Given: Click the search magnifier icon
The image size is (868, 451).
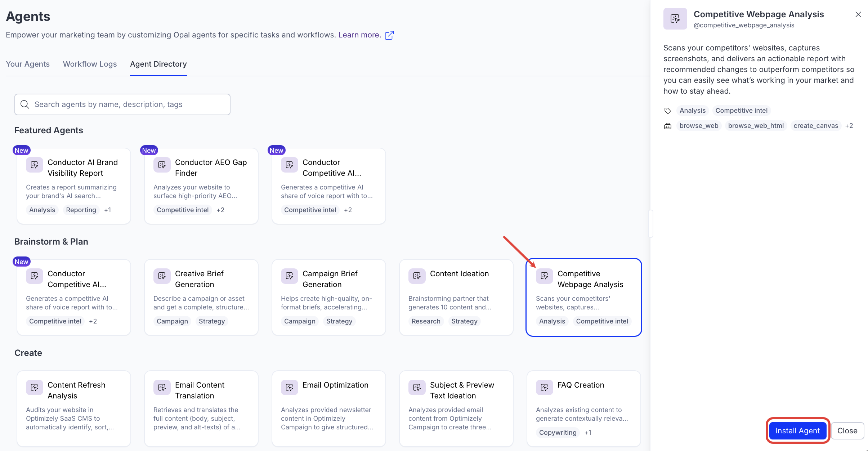Looking at the screenshot, I should (x=25, y=104).
